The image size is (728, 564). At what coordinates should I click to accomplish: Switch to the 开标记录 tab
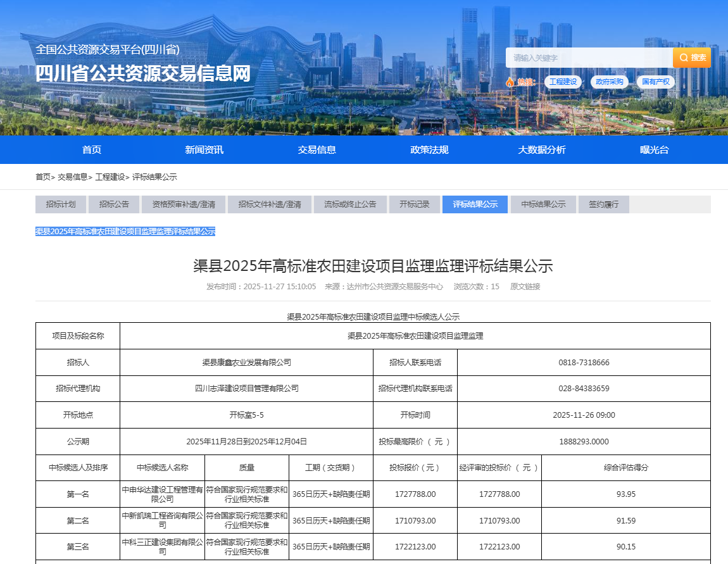point(414,204)
